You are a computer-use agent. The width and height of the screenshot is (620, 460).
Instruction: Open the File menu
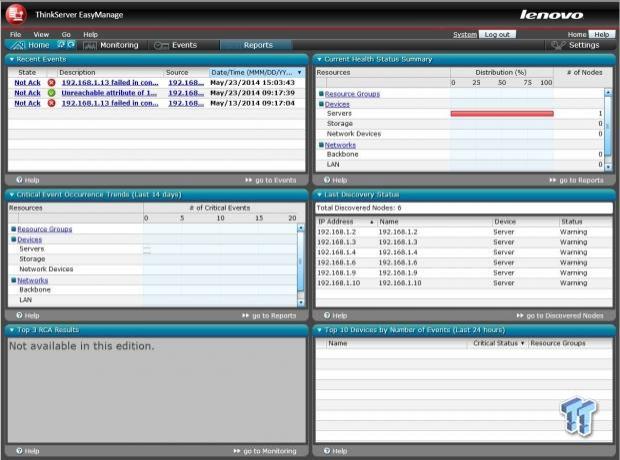(15, 34)
